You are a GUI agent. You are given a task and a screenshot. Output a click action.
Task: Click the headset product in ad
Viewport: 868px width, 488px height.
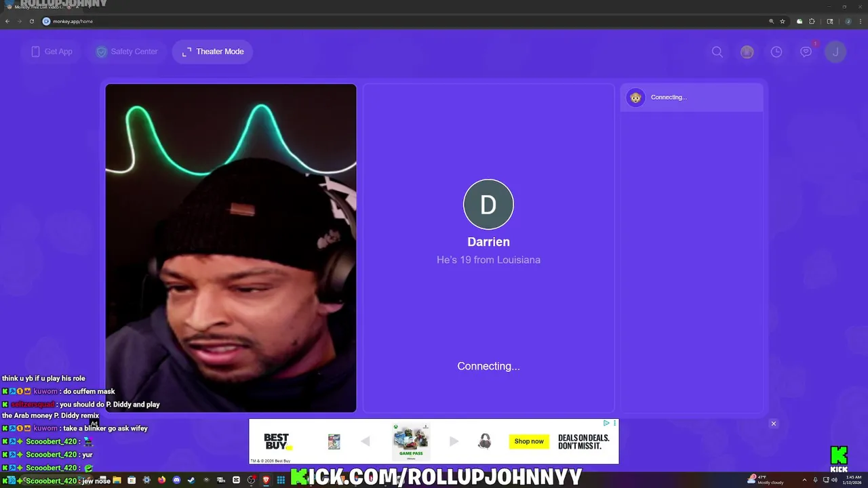[x=484, y=441]
